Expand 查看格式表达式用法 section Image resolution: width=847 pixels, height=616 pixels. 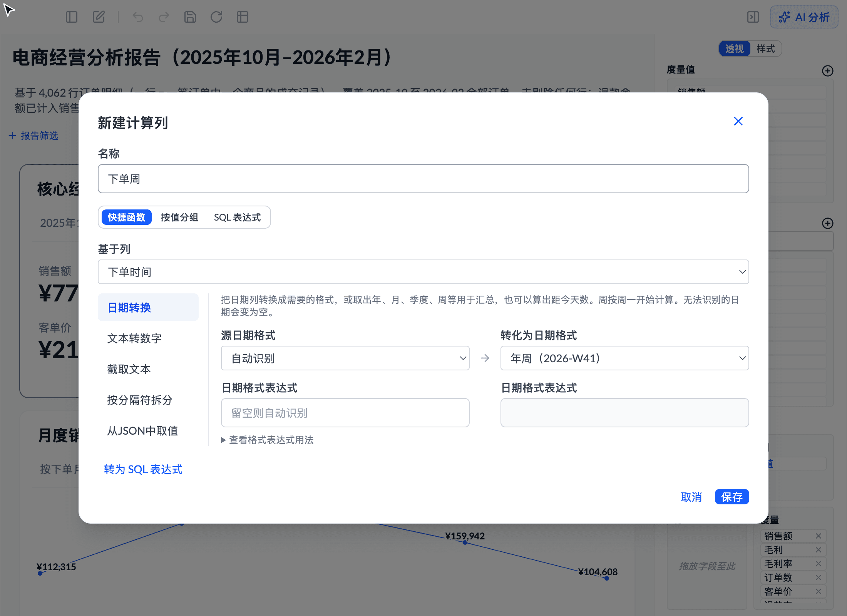(267, 440)
